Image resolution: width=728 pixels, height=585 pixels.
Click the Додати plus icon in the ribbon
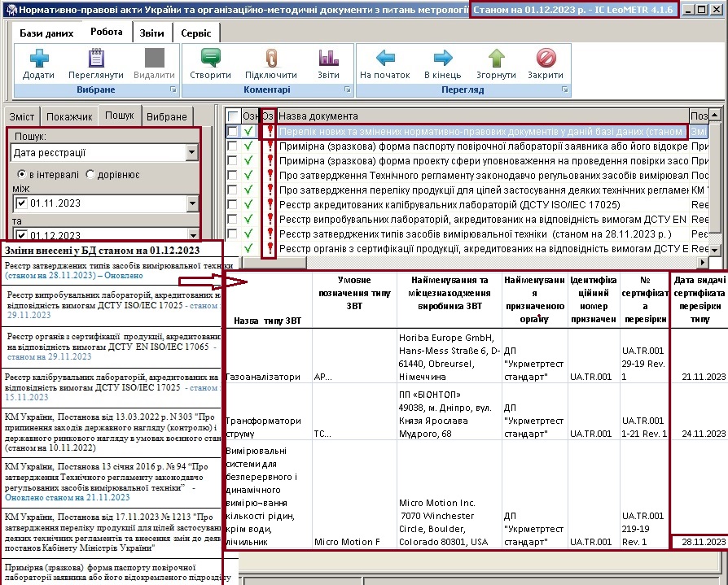(39, 58)
